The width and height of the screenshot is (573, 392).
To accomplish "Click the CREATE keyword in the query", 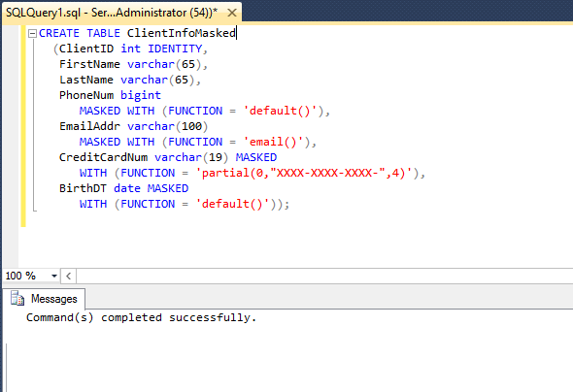I will (x=59, y=33).
